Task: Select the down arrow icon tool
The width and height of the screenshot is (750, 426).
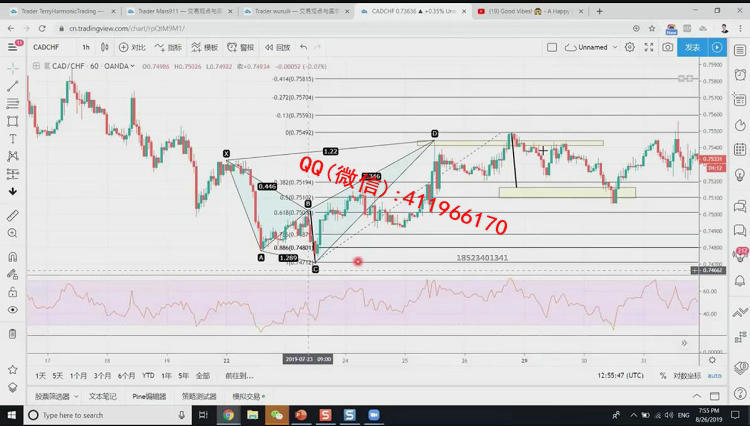Action: point(13,191)
